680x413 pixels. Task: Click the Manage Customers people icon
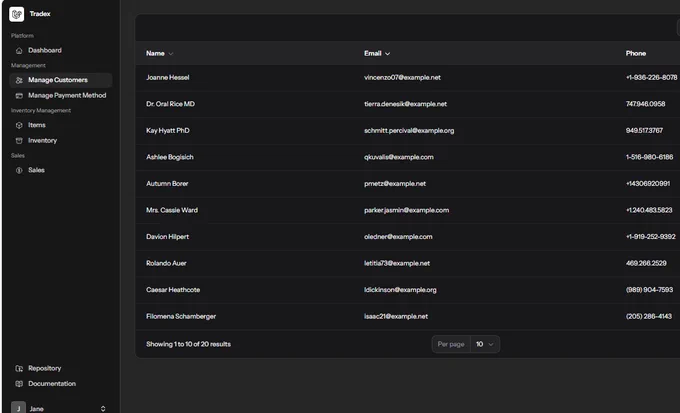pos(19,80)
